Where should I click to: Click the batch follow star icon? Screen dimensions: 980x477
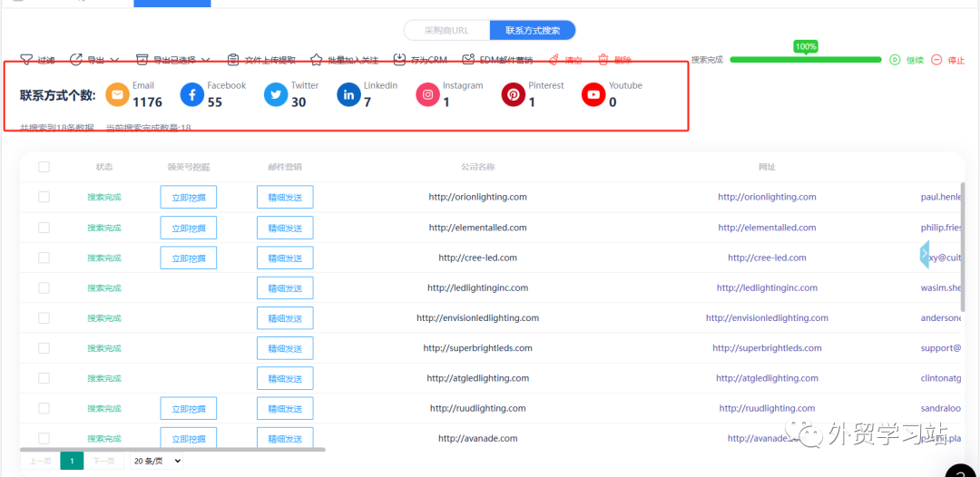(x=317, y=60)
